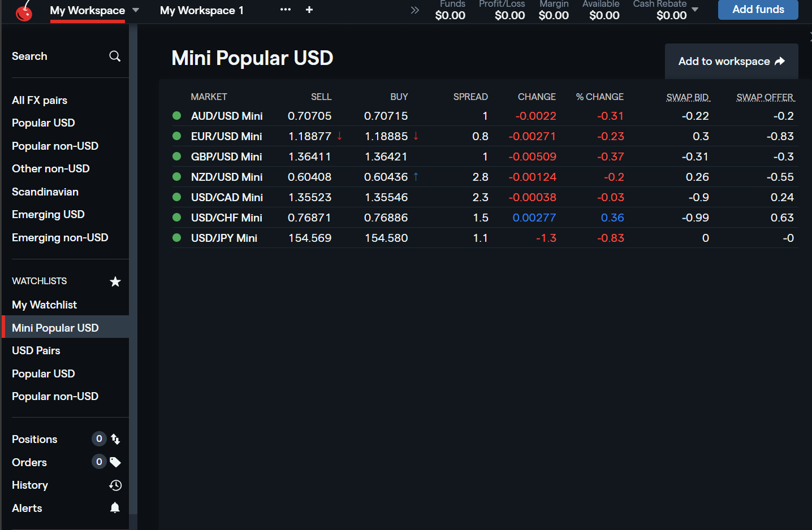Open History via clock icon

115,485
